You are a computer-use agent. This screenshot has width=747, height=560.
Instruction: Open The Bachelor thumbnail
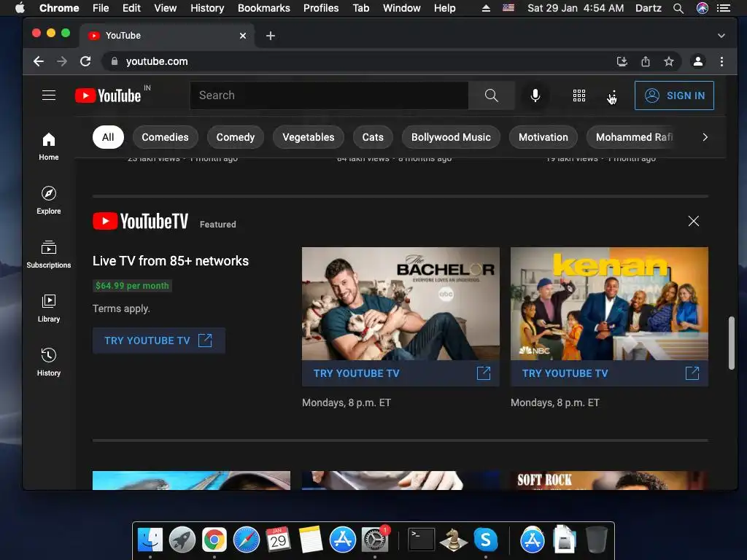pos(400,303)
